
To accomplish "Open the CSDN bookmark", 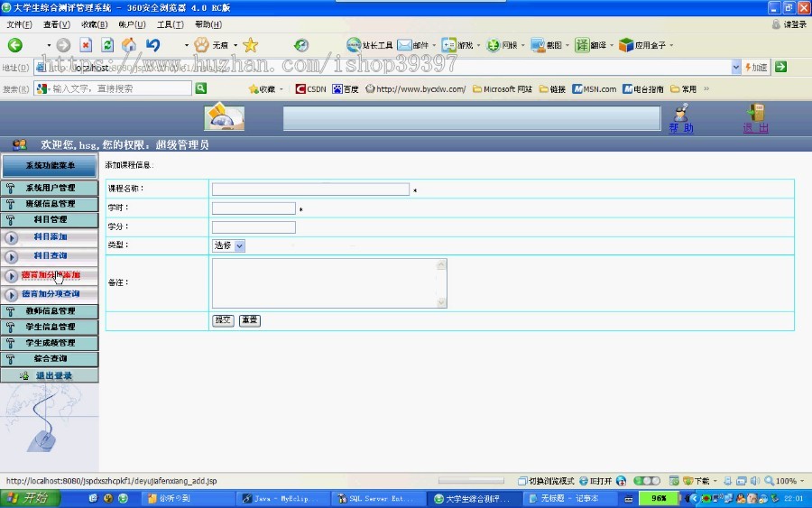I will click(310, 89).
